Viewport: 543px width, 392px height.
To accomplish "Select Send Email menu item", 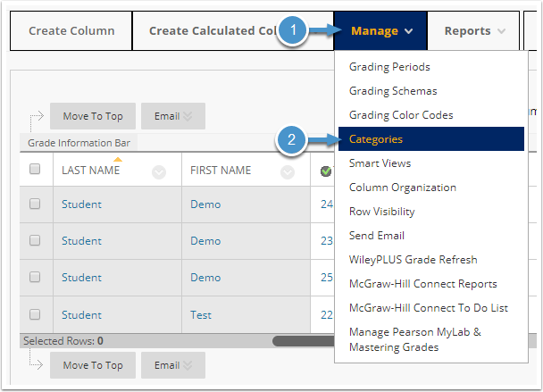I will 376,236.
